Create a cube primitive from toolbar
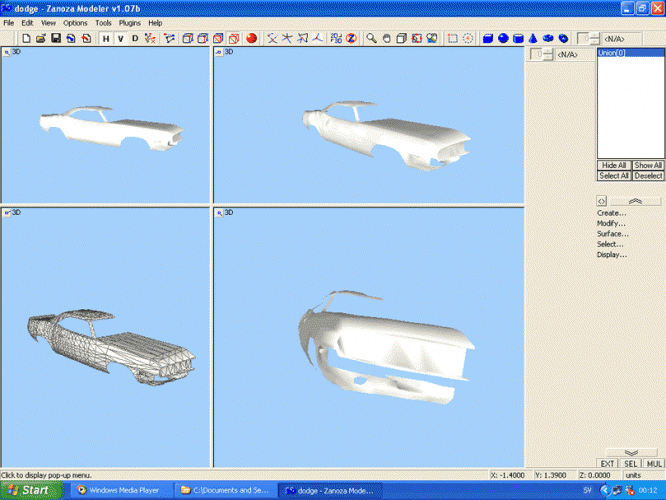 pyautogui.click(x=488, y=38)
